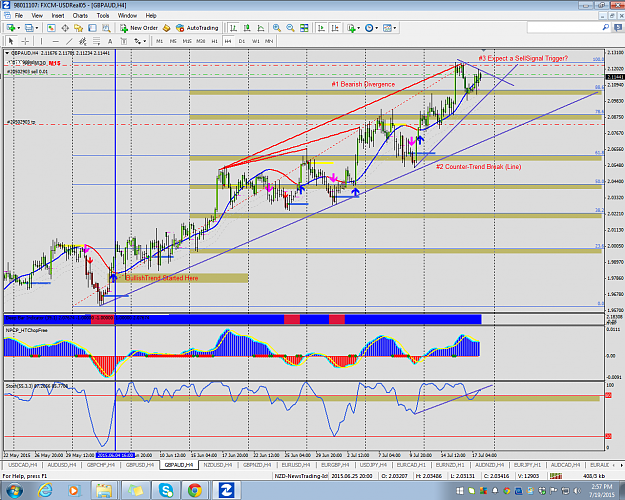Switch timeframe to M1
Viewport: 625px width, 500px height.
(x=159, y=41)
